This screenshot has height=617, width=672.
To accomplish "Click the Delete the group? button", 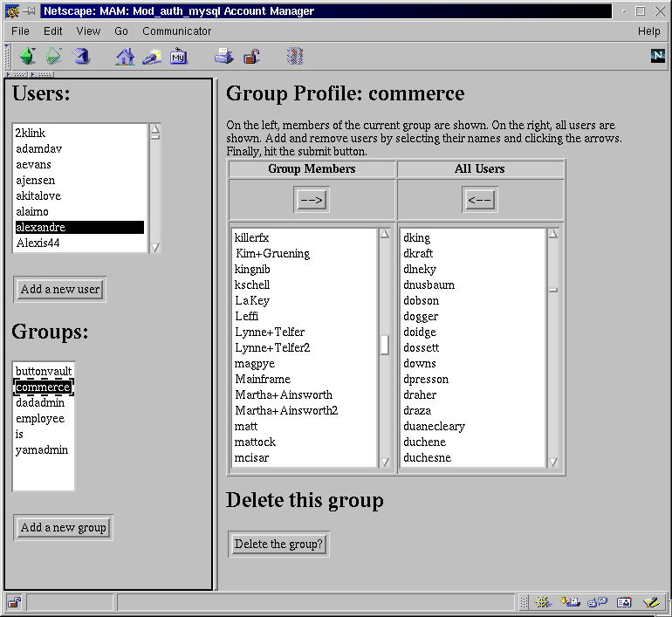I will point(278,545).
